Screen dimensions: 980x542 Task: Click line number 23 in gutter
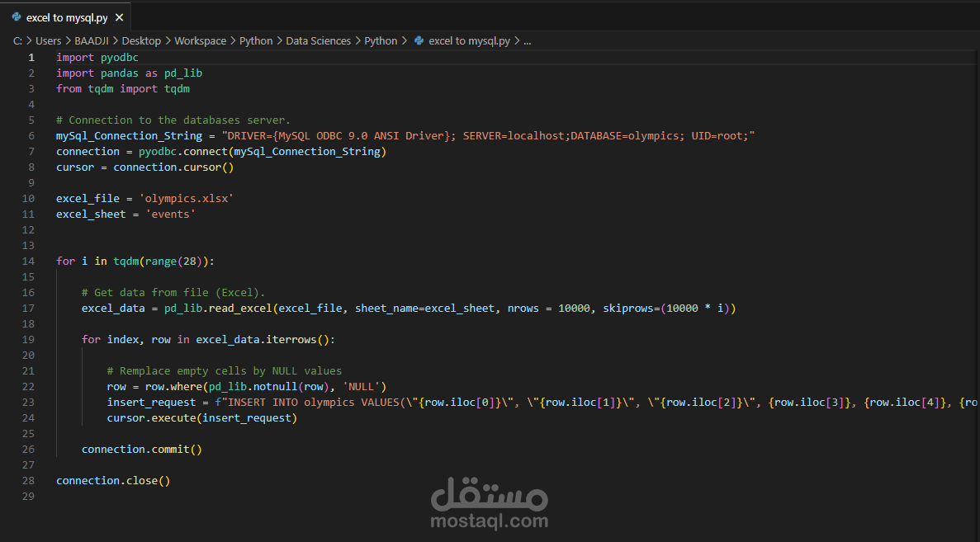(28, 402)
